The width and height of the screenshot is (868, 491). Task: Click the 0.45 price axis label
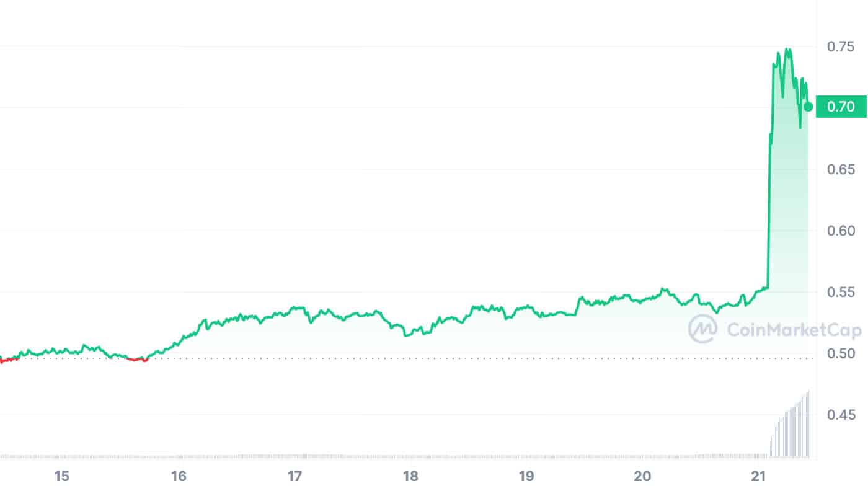click(841, 415)
